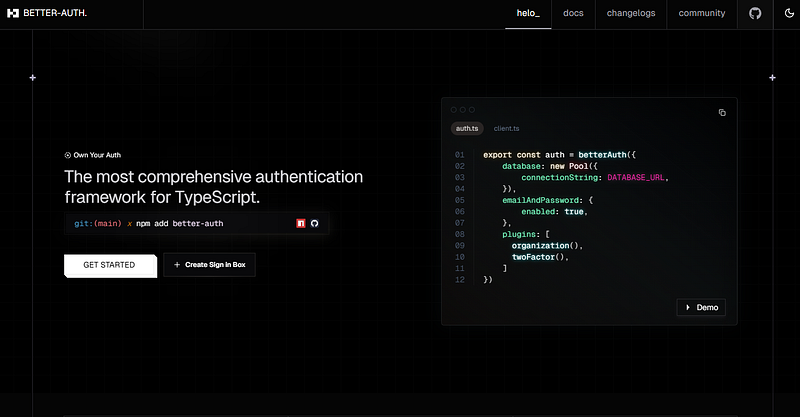Open the changelogs nav item

click(x=631, y=13)
